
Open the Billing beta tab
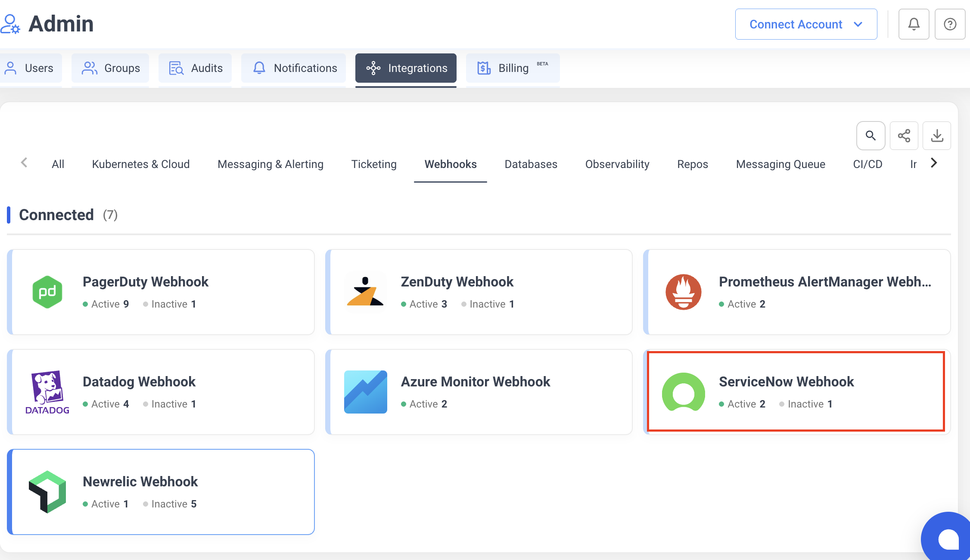[x=513, y=68]
